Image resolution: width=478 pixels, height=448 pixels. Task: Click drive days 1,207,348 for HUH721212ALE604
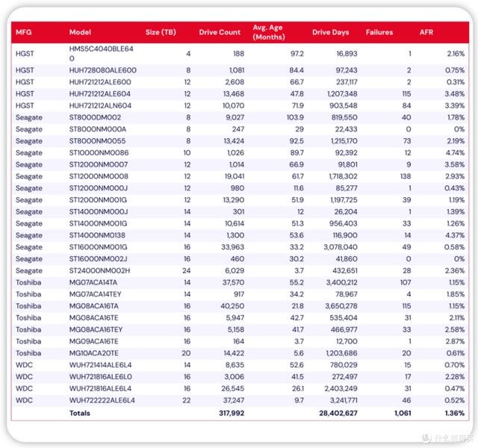click(342, 94)
